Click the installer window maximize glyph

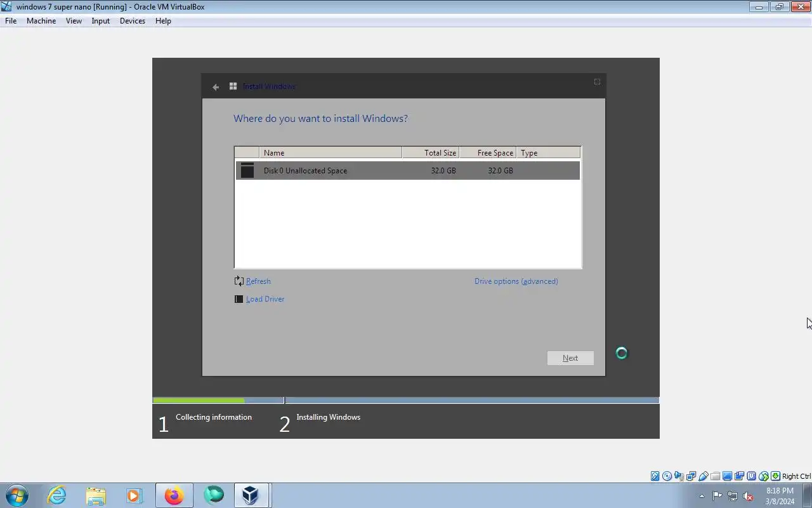click(x=597, y=82)
